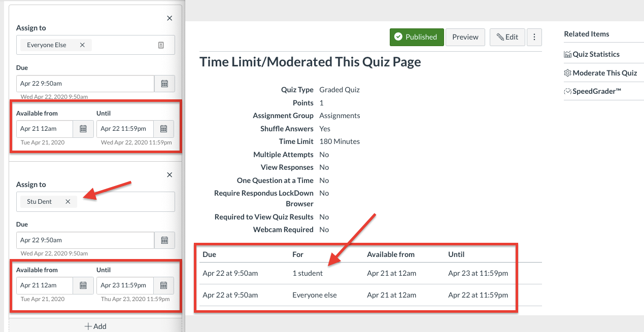Go to Moderate This Quiz
The width and height of the screenshot is (644, 332).
coord(604,73)
